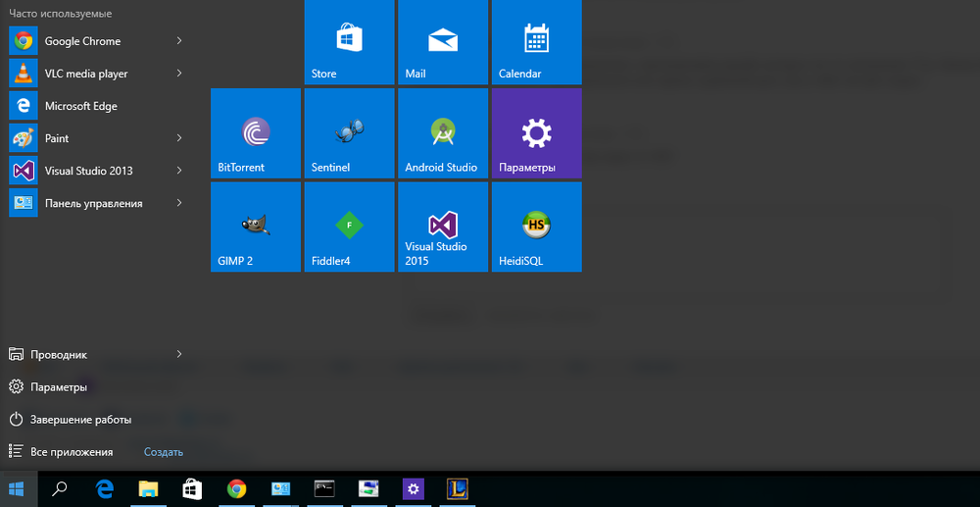
Task: Click the purple Параметры settings tile
Action: pyautogui.click(x=536, y=133)
